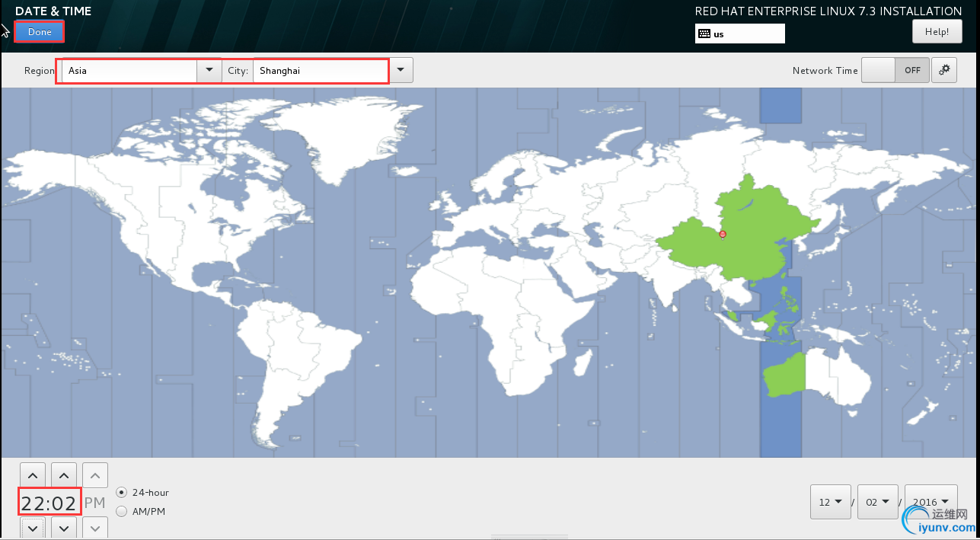This screenshot has height=540, width=980.
Task: Open the day dropdown showing 02
Action: pyautogui.click(x=877, y=502)
